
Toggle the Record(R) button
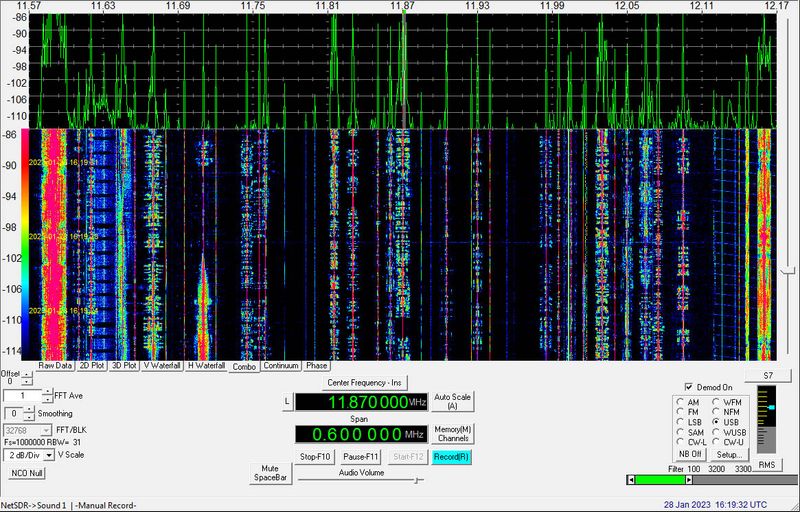click(451, 457)
